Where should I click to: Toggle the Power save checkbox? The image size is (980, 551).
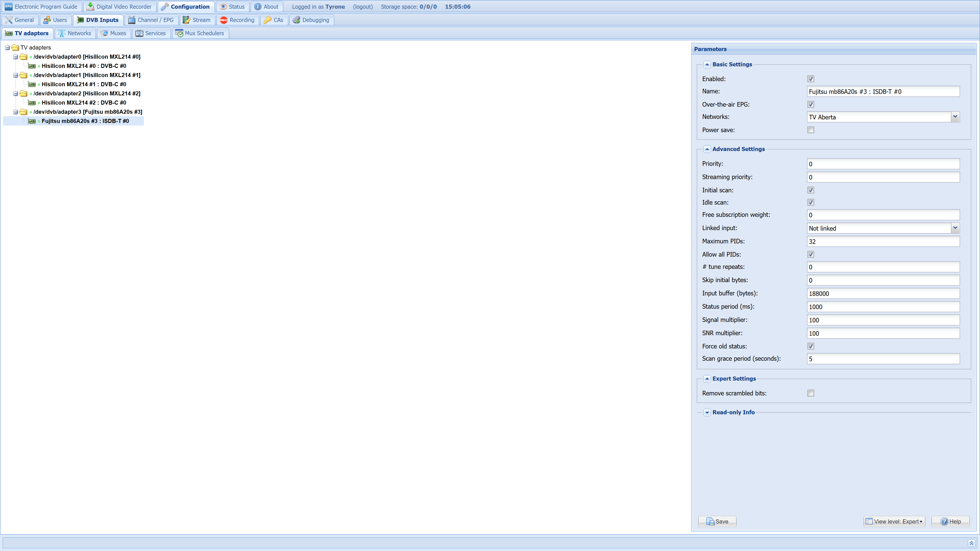811,130
